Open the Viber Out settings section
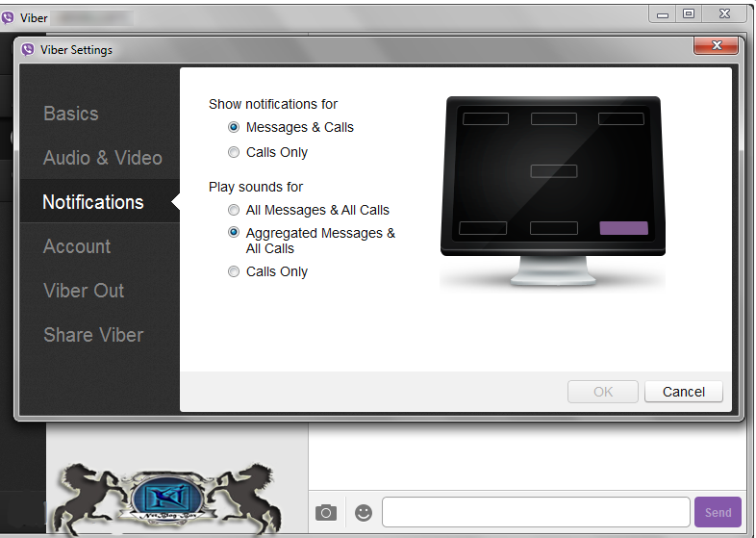This screenshot has width=756, height=538. [x=84, y=291]
